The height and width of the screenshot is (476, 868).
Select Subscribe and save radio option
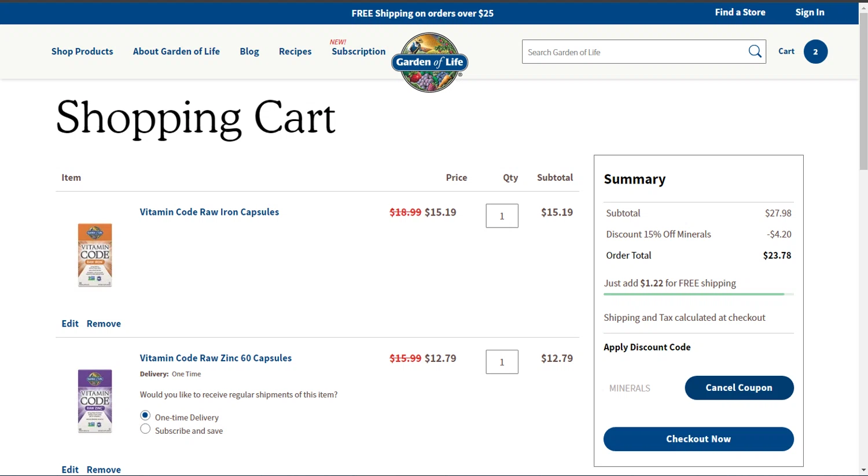pos(145,429)
